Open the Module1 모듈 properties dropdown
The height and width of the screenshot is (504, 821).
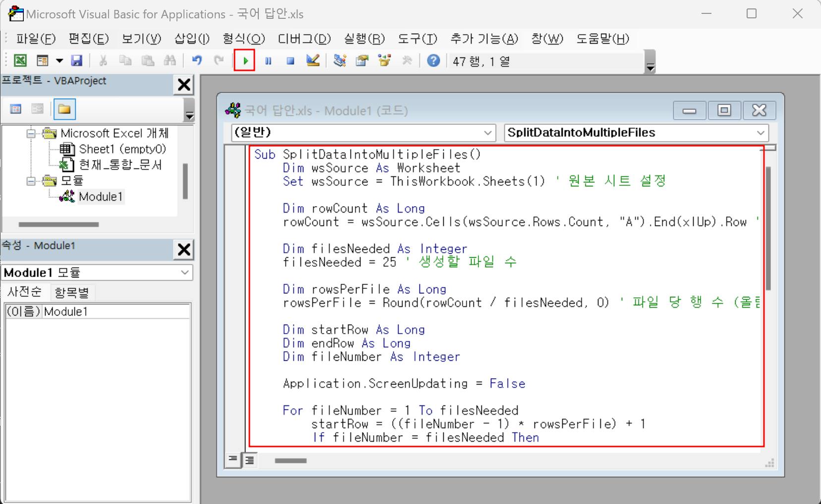(97, 273)
